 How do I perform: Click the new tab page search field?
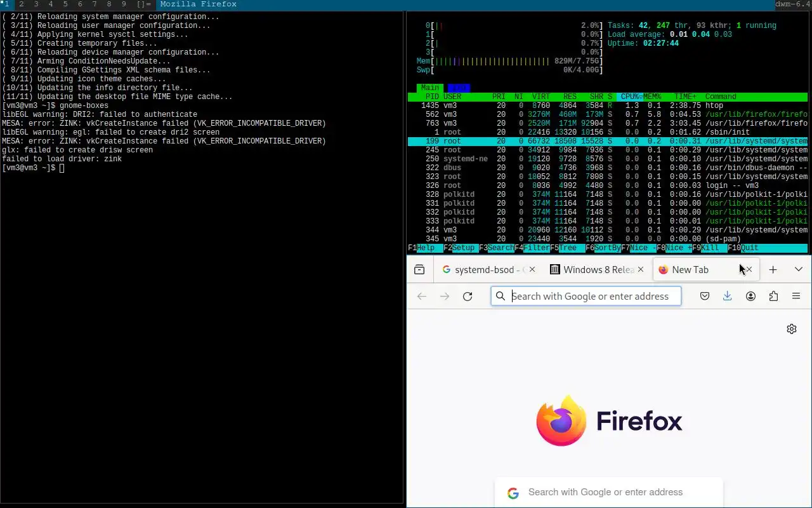609,492
